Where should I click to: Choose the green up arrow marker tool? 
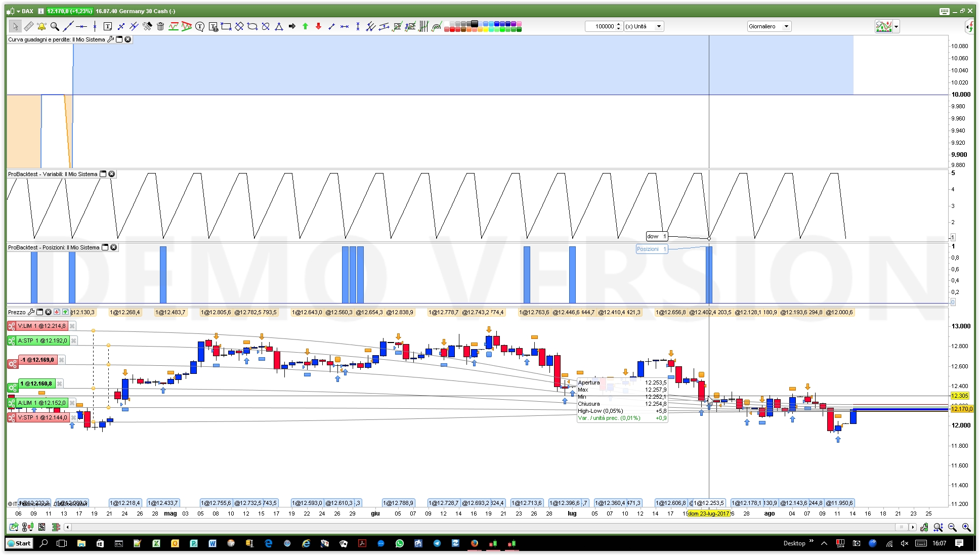pyautogui.click(x=305, y=26)
